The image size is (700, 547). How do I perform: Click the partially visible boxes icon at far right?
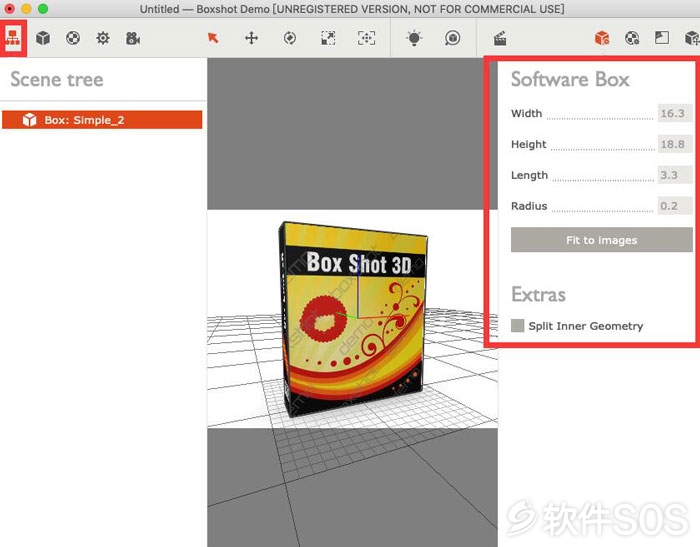[692, 38]
